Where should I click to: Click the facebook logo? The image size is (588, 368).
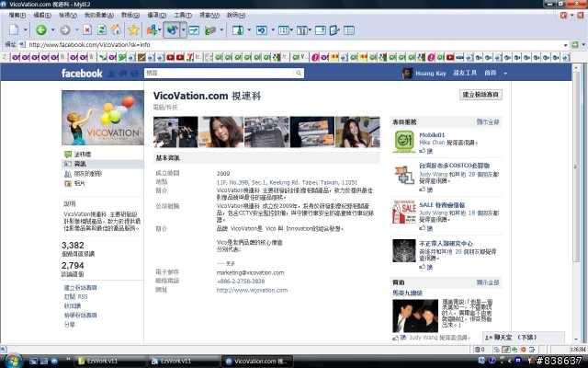click(82, 74)
